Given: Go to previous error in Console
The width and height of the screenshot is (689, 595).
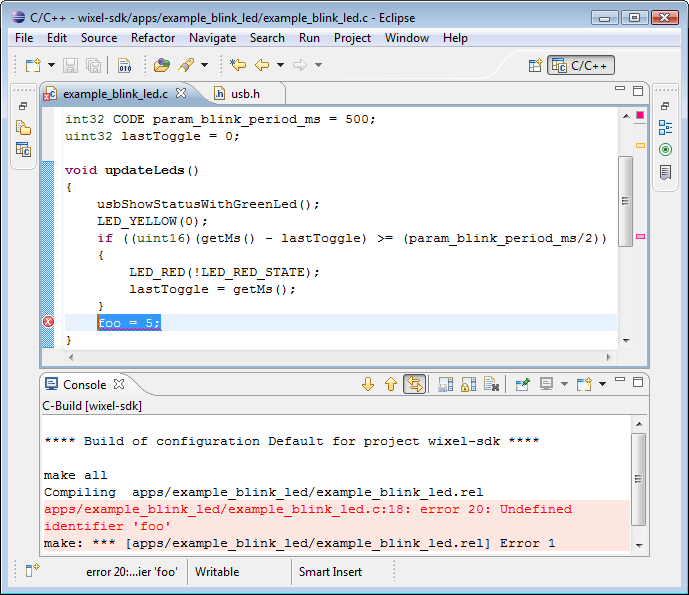Looking at the screenshot, I should coord(391,384).
